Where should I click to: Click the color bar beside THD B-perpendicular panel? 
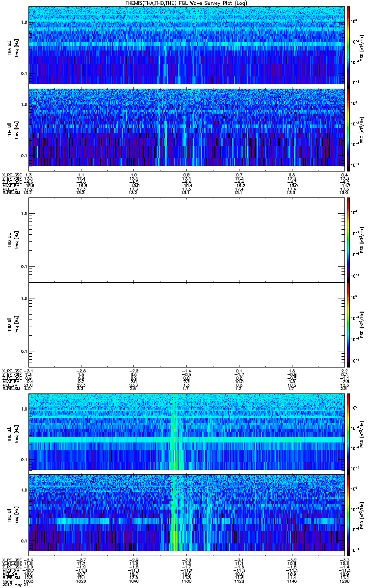pyautogui.click(x=348, y=240)
